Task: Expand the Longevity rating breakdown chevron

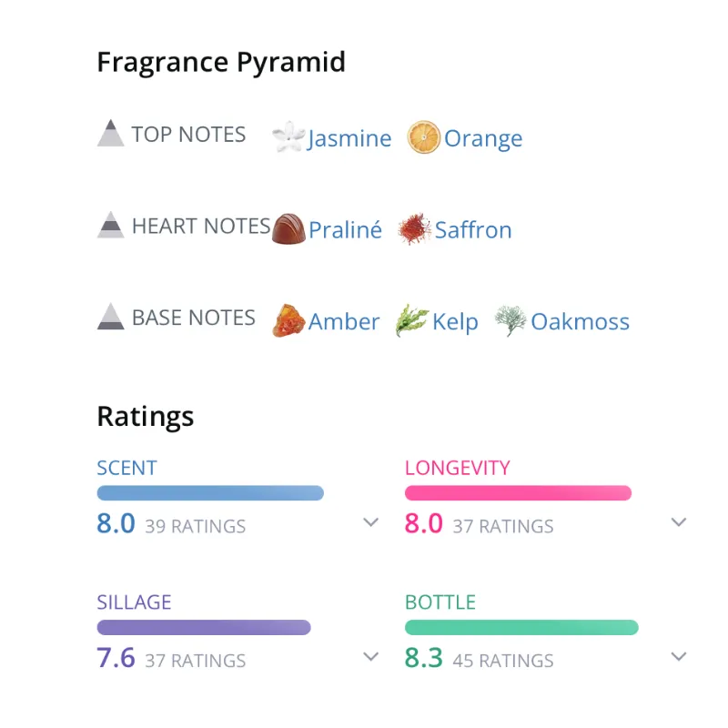Action: 678,522
